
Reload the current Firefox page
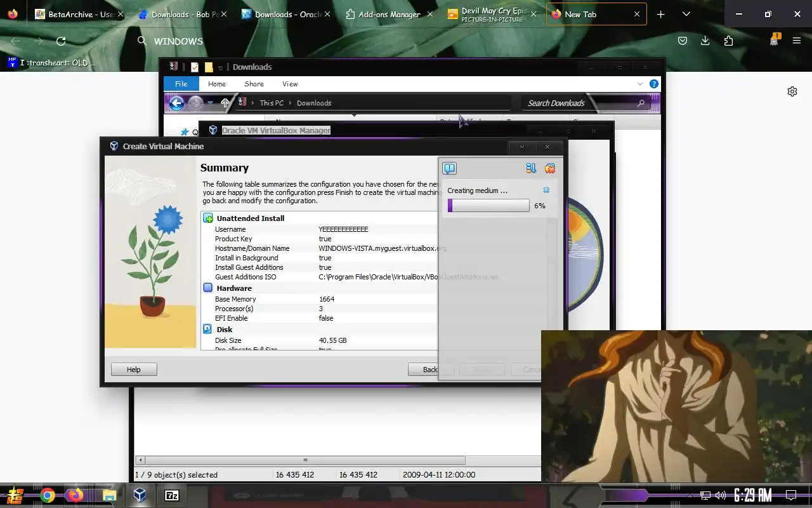click(x=61, y=41)
